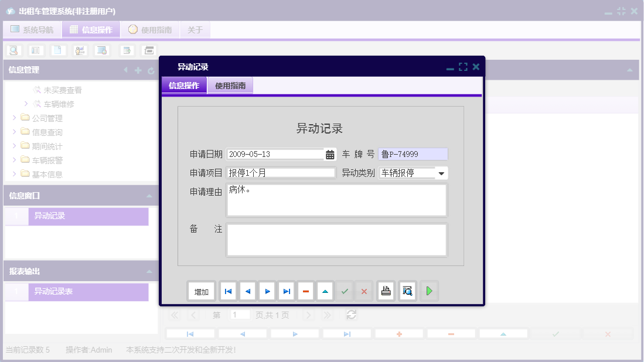This screenshot has width=644, height=362.
Task: Select the print icon in the dialog
Action: tap(386, 291)
